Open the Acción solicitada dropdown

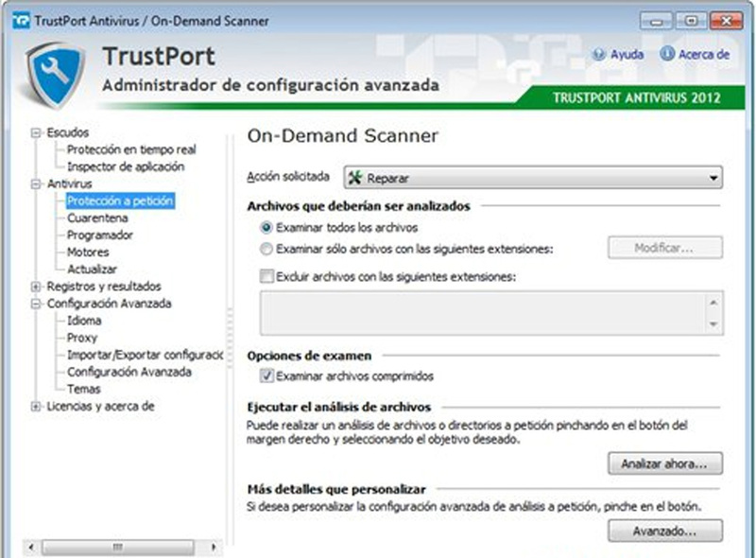tap(533, 178)
